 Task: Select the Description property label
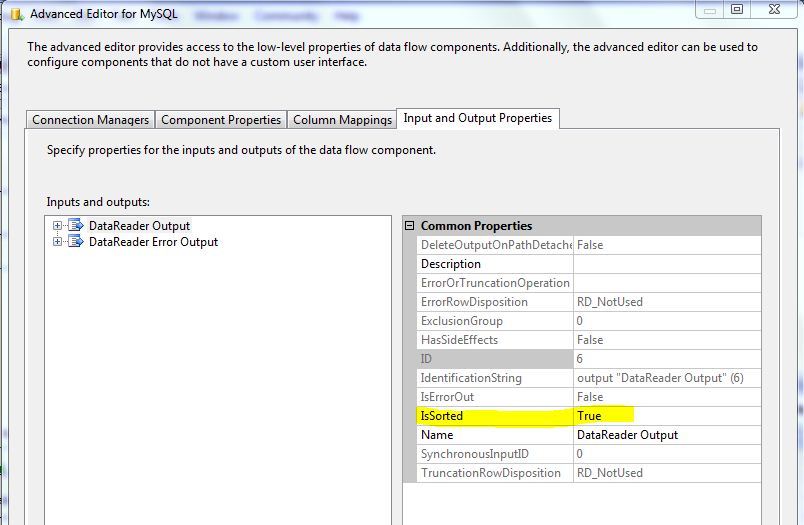(x=495, y=264)
